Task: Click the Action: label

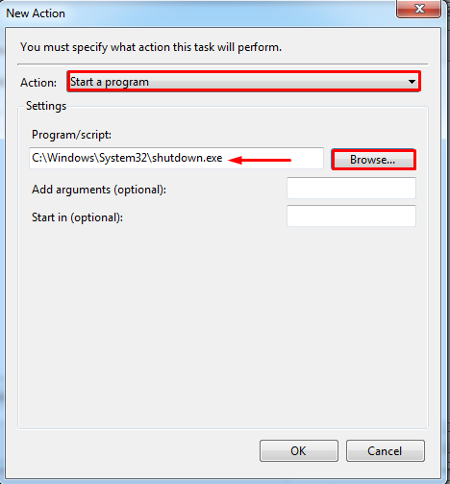Action: tap(38, 83)
